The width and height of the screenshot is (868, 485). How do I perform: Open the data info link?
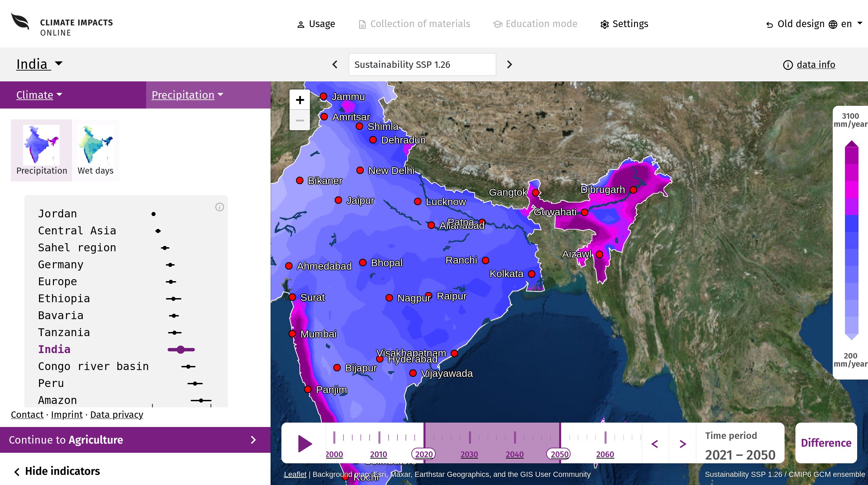click(x=809, y=64)
